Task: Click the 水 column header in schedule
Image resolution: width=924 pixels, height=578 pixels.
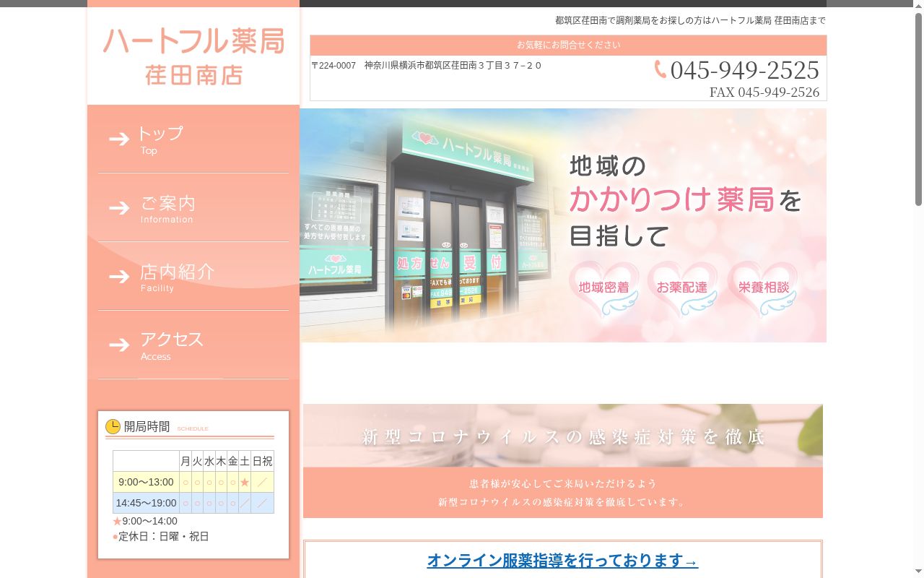Action: coord(209,461)
